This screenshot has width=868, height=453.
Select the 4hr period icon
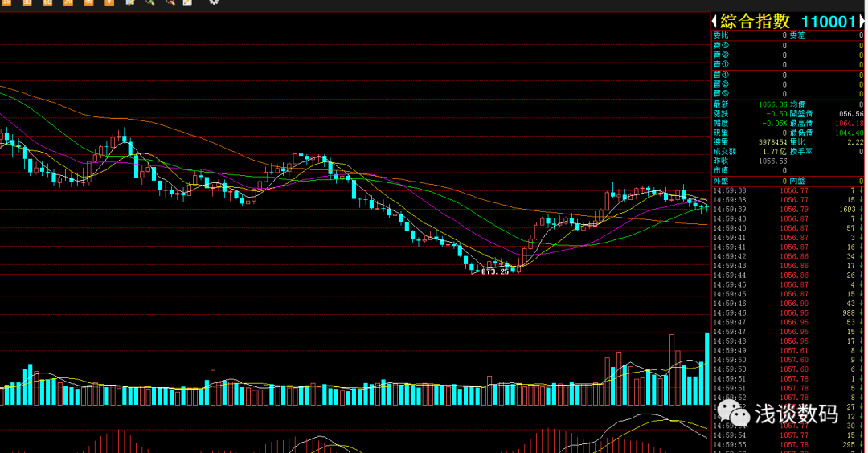coord(88,2)
